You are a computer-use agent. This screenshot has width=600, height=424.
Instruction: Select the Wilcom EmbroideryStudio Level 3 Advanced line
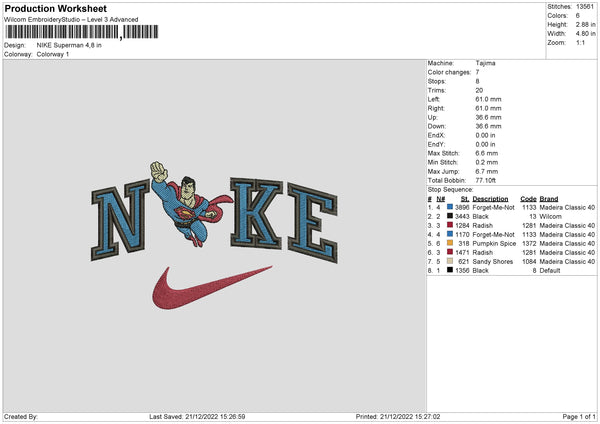(71, 20)
